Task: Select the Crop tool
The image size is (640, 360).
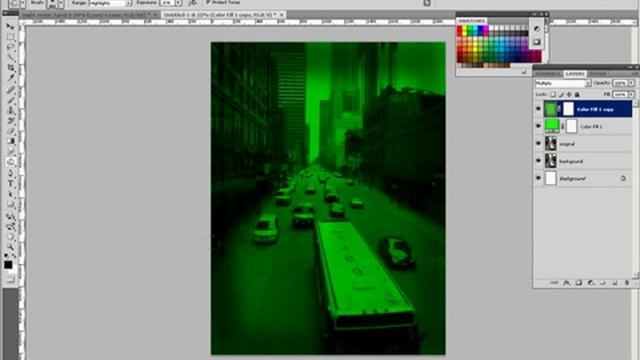Action: [11, 68]
